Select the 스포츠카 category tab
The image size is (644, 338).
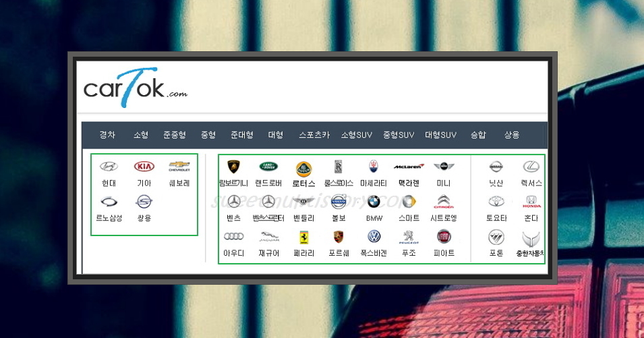314,135
